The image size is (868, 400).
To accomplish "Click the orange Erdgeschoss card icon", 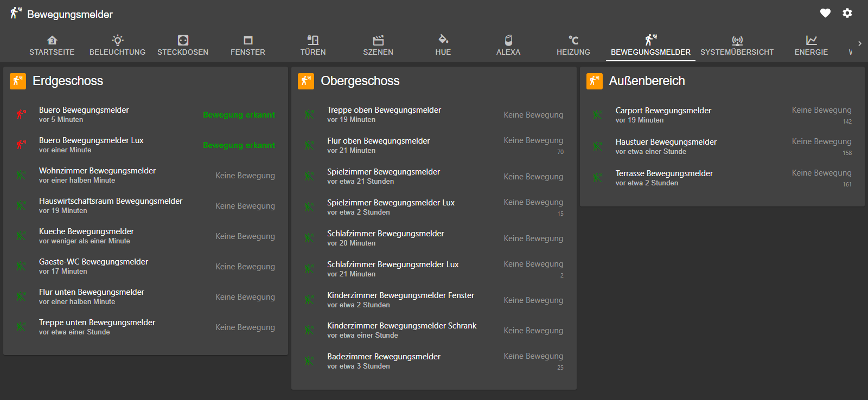I will click(18, 81).
